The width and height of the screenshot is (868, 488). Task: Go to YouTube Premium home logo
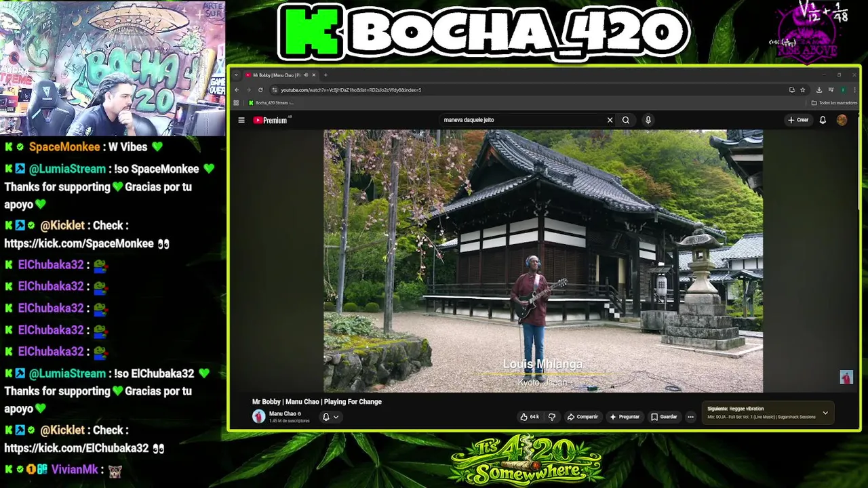[x=272, y=120]
